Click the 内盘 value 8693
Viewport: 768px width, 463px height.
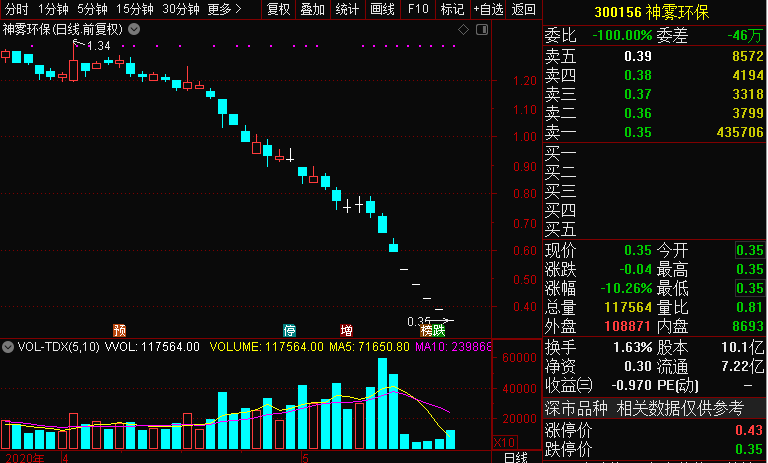coord(748,326)
